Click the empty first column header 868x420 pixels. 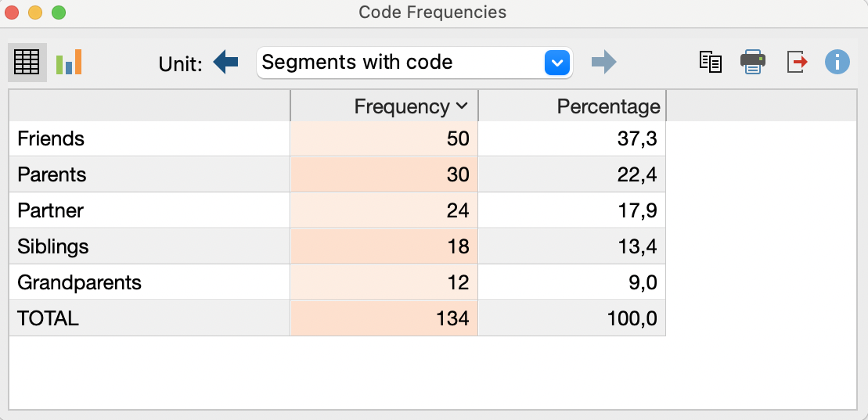pyautogui.click(x=149, y=106)
